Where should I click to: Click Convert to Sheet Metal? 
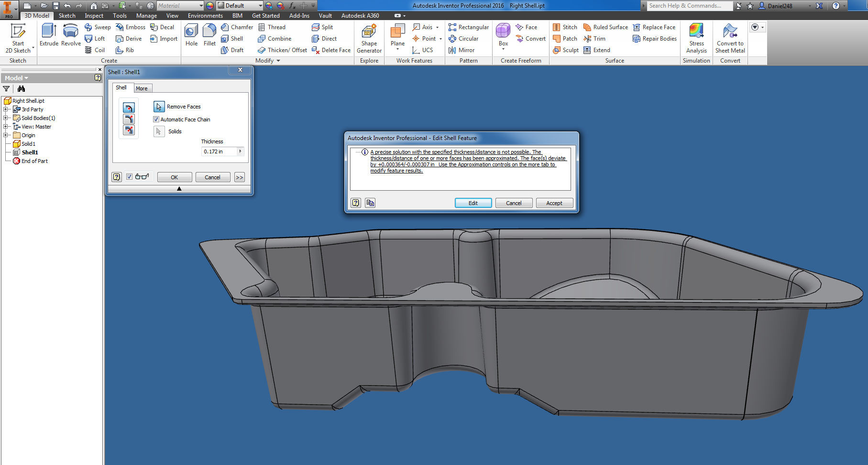click(730, 38)
